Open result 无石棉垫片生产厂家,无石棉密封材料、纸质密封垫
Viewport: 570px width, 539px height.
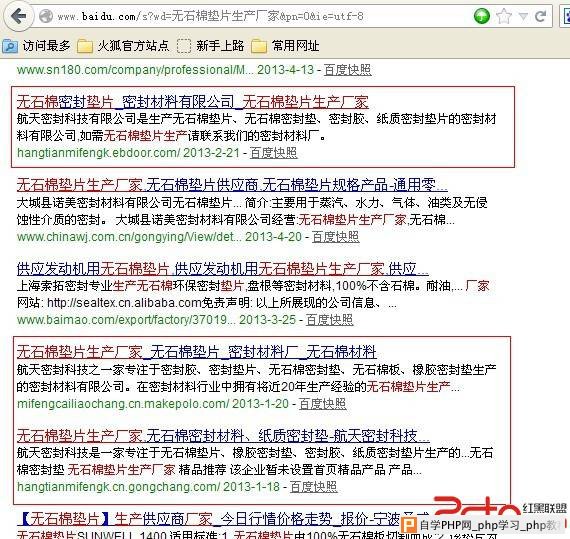coord(223,435)
